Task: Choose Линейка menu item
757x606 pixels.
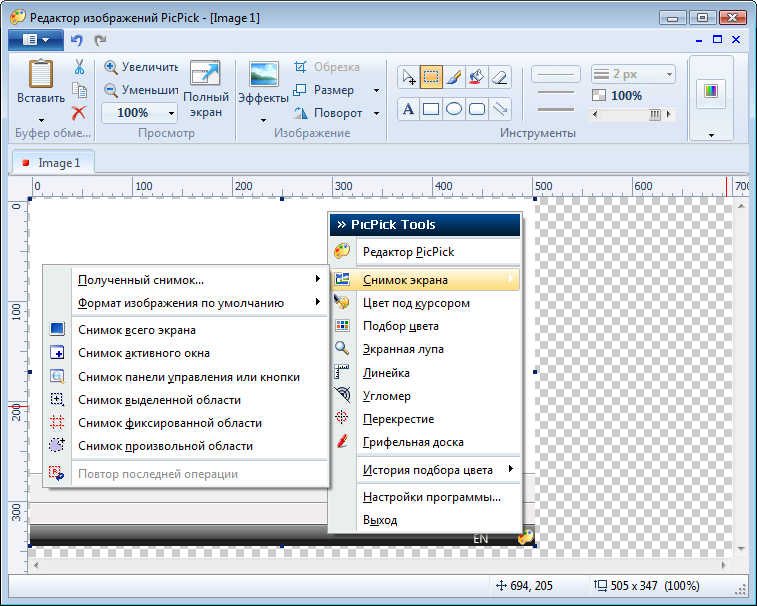Action: 425,372
